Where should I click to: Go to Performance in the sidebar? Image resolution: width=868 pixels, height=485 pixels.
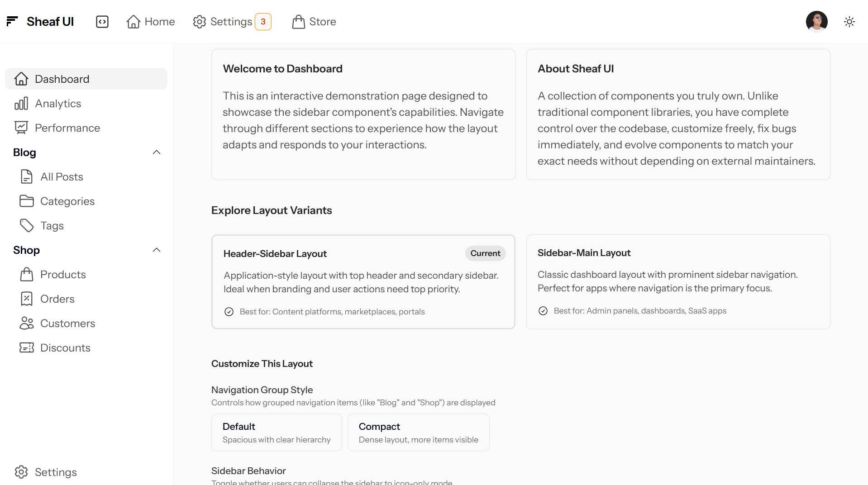click(x=67, y=128)
